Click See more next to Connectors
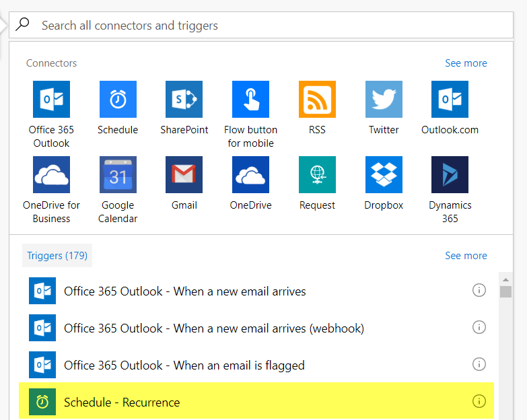 466,63
